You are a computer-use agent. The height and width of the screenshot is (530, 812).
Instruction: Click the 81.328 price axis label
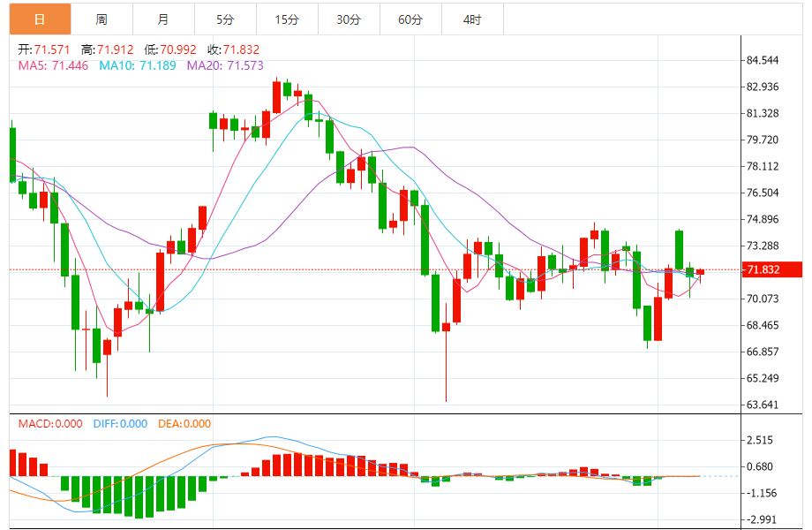tap(763, 113)
